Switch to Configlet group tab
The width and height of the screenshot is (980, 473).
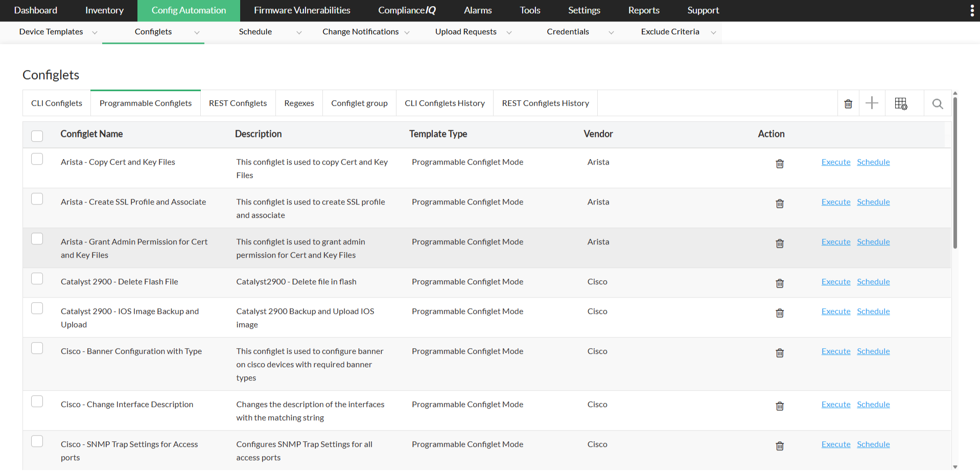359,103
